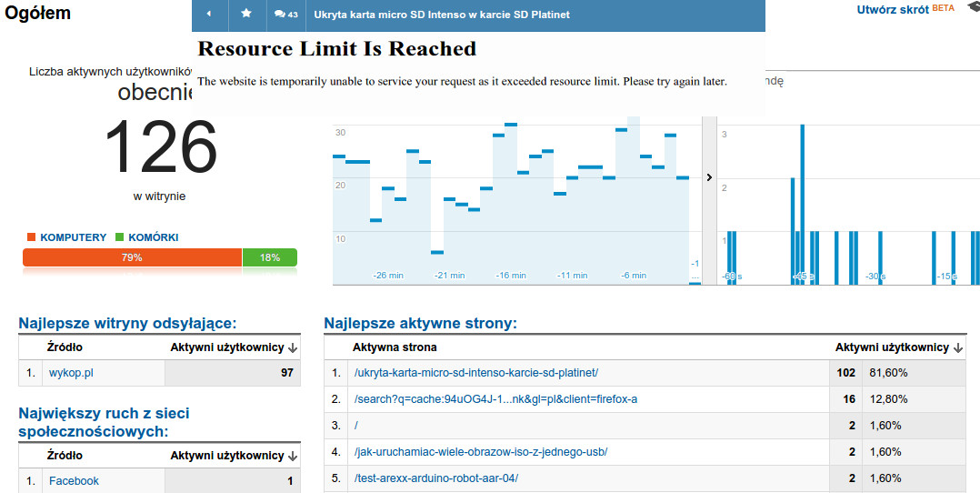The image size is (980, 493).
Task: Open the comments bubble icon showing 43
Action: point(285,14)
